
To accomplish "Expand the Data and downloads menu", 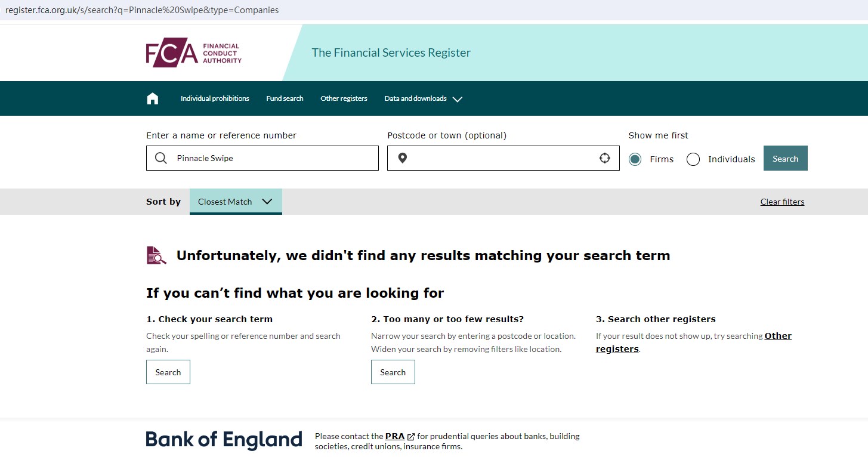I will (x=423, y=98).
